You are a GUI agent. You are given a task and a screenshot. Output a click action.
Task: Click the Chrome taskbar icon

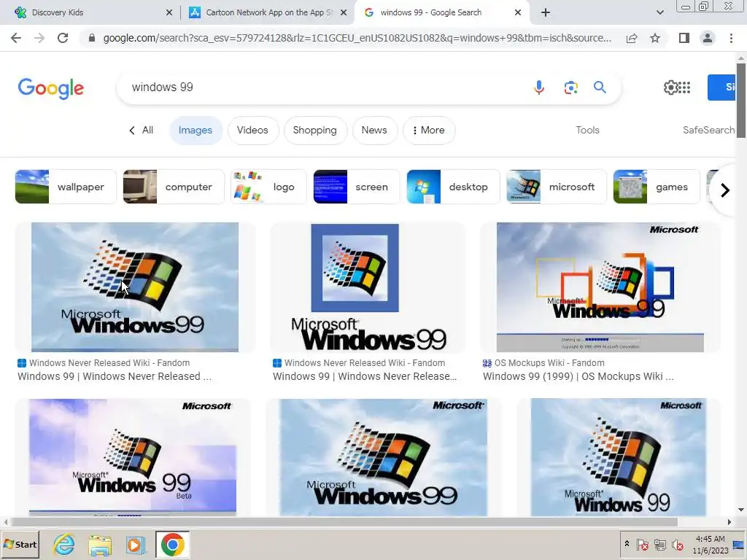point(172,544)
